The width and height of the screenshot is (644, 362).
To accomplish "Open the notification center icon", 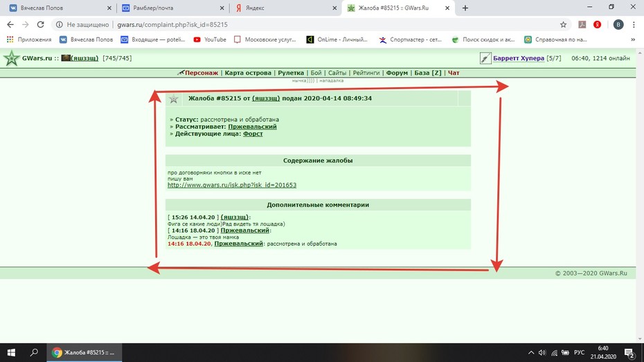I will coord(629,352).
